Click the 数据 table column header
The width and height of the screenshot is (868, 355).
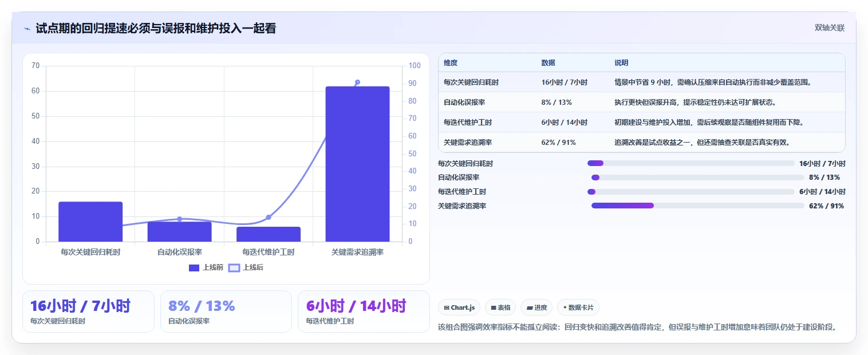(548, 63)
